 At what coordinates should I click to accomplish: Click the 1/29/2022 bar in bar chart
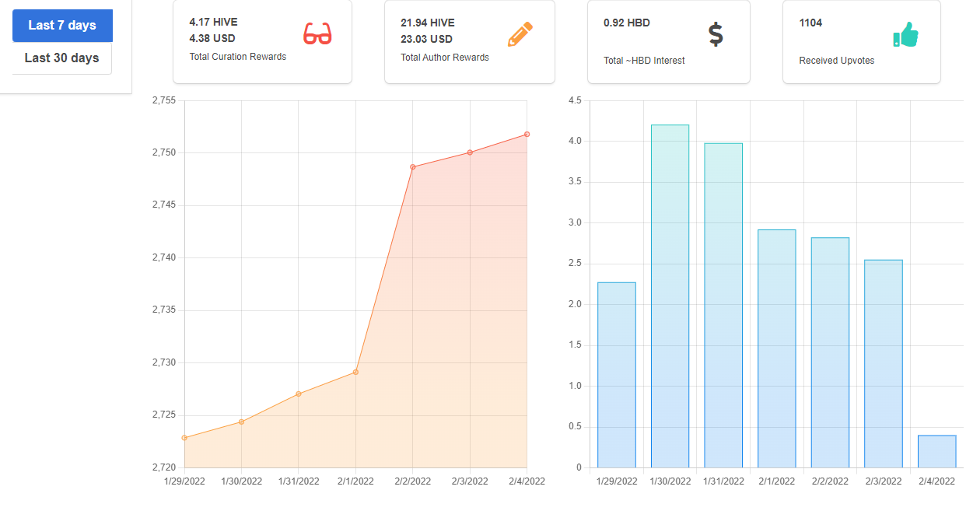[x=617, y=375]
